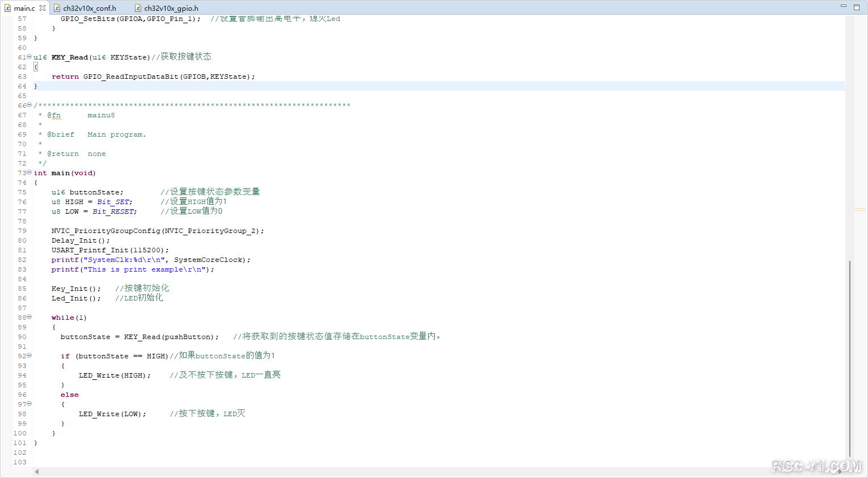The image size is (868, 478).
Task: Click the NVIC_PriorityGroupConfig call line
Action: (x=158, y=231)
